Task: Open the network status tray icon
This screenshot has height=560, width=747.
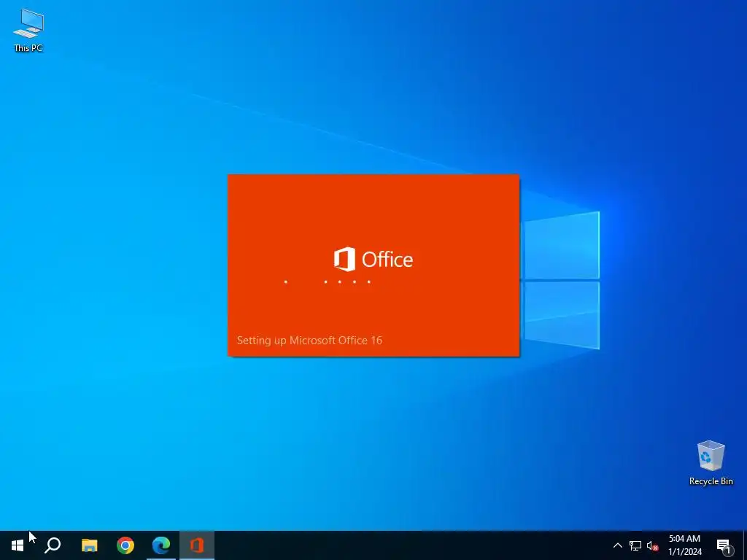Action: (635, 545)
